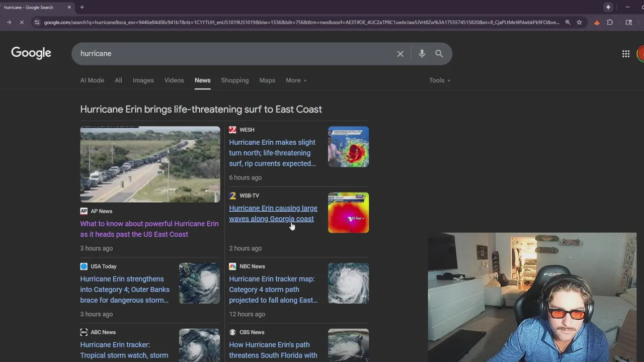Open site information icon in address bar

36,22
